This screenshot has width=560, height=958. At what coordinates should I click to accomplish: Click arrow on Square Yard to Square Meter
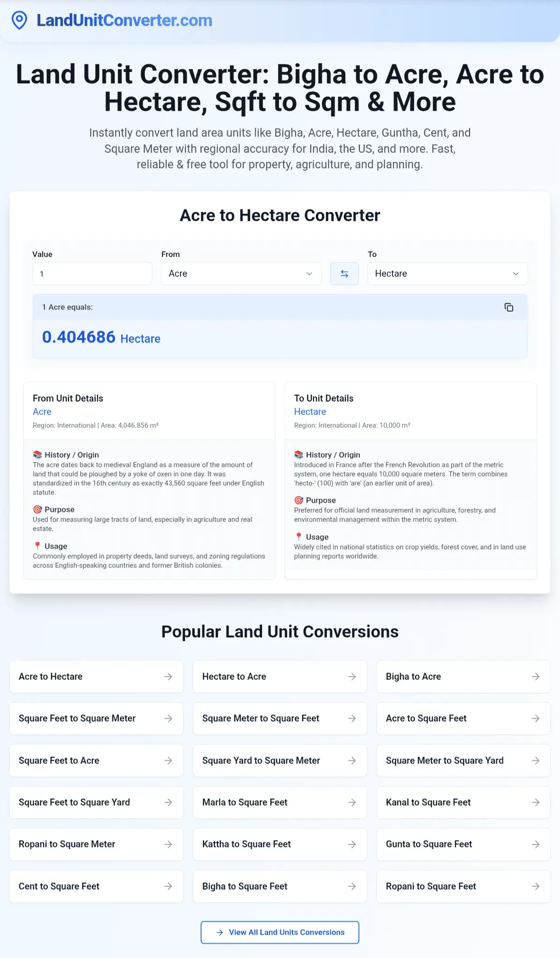coord(352,761)
